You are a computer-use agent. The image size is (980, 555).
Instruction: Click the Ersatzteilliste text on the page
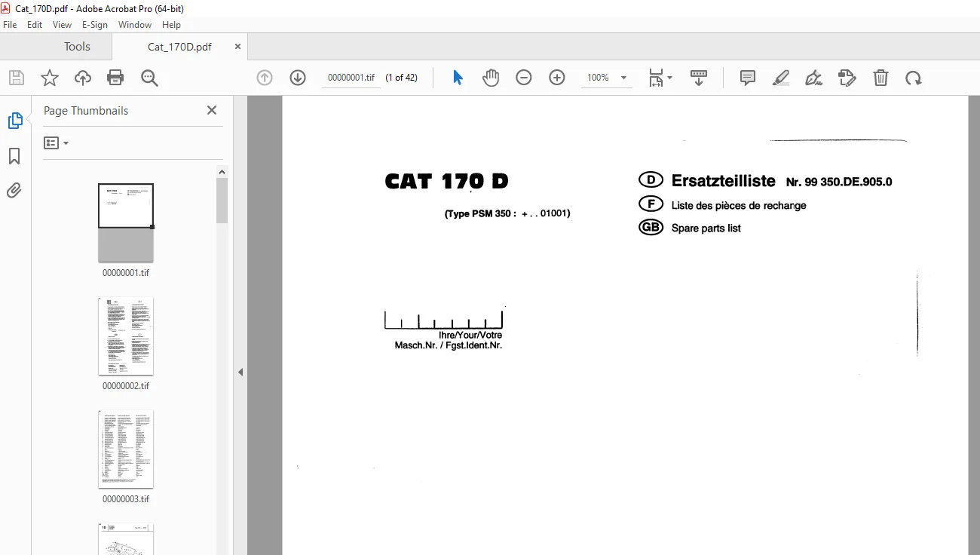[724, 181]
